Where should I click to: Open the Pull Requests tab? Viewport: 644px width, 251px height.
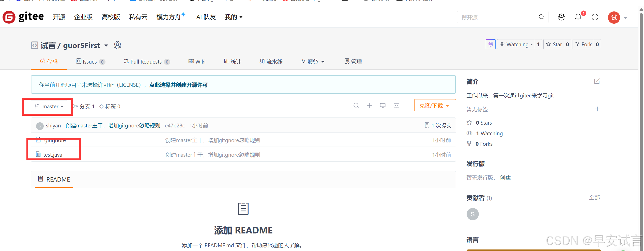[147, 62]
